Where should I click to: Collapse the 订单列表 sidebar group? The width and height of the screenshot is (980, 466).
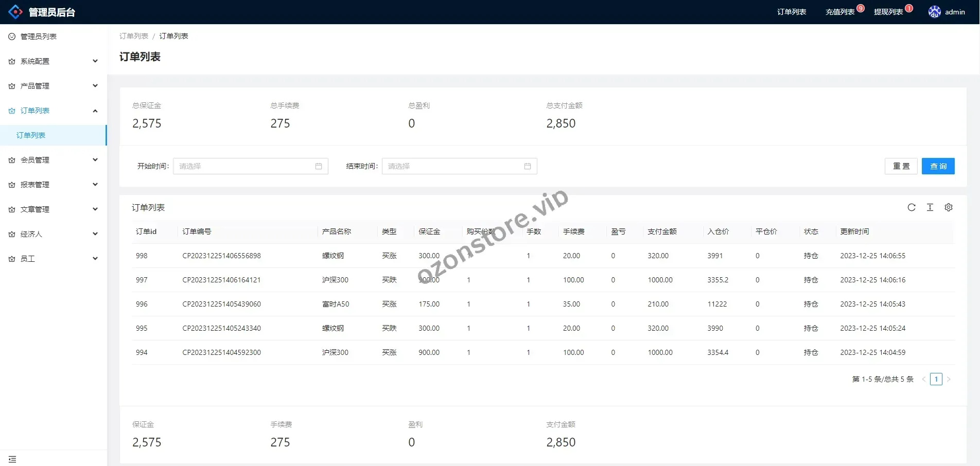tap(53, 111)
